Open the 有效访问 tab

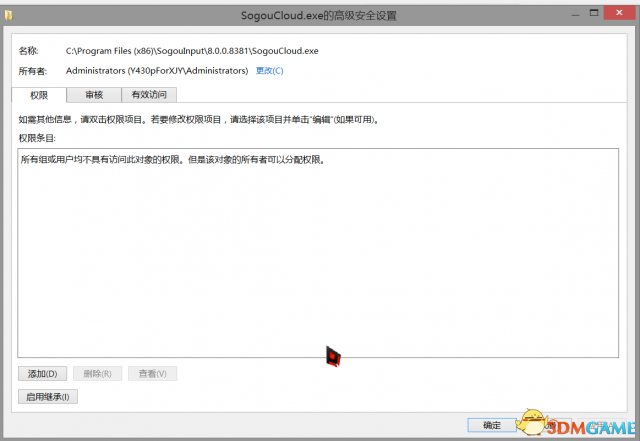tap(149, 95)
